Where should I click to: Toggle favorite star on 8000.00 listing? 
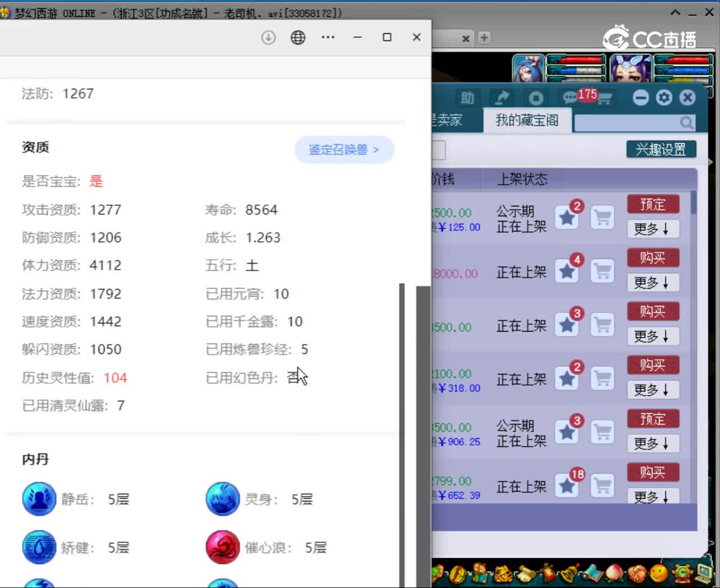(567, 272)
